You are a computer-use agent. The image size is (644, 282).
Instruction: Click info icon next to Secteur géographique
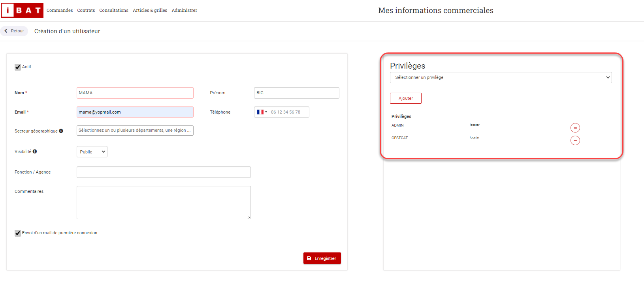coord(61,131)
